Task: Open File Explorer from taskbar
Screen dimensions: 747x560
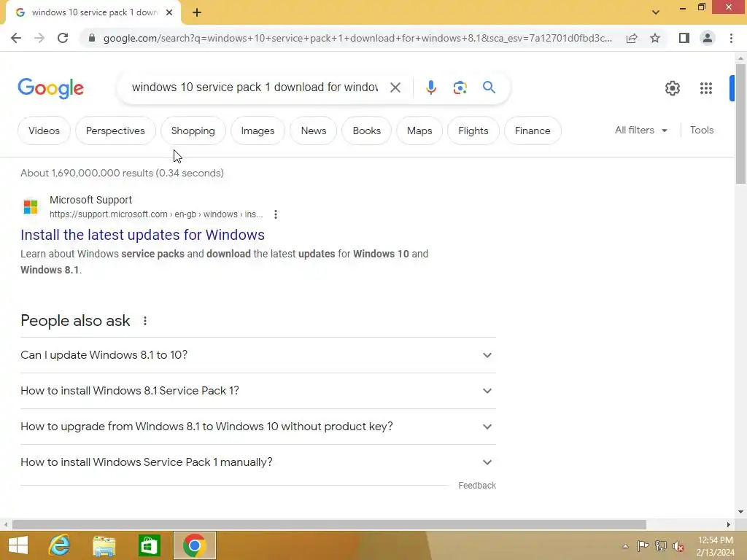Action: [104, 545]
